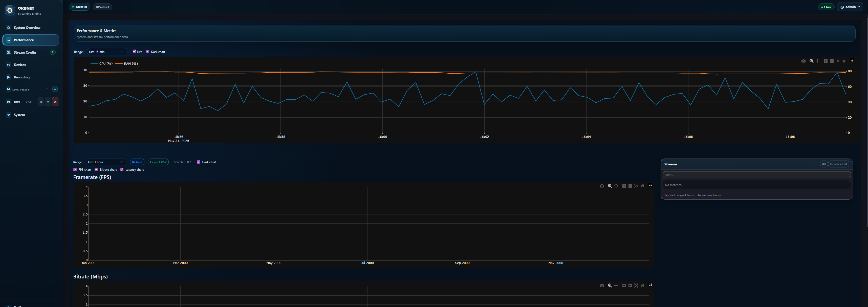Toggle Dark chart next to Selected count

point(199,162)
